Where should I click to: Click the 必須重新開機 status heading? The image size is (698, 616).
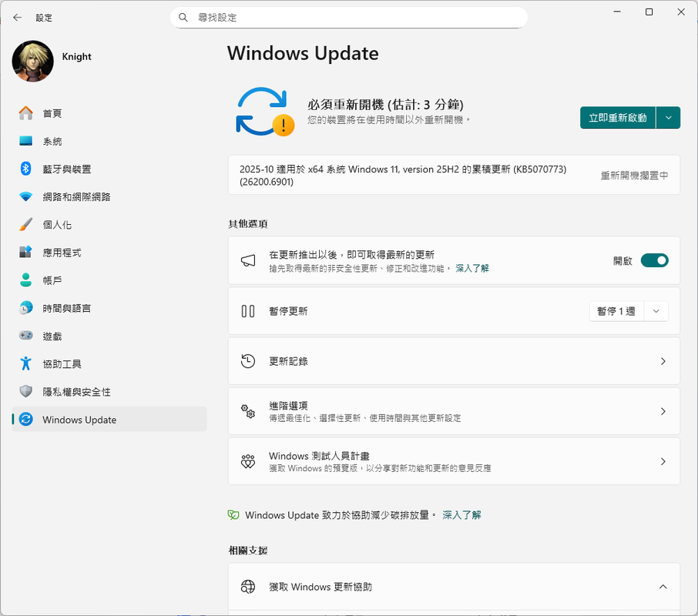[x=385, y=105]
